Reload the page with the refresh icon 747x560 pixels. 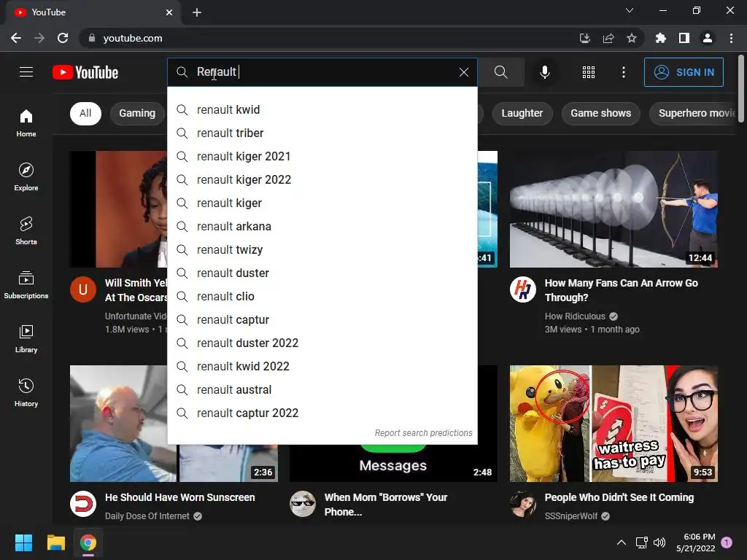pyautogui.click(x=63, y=38)
